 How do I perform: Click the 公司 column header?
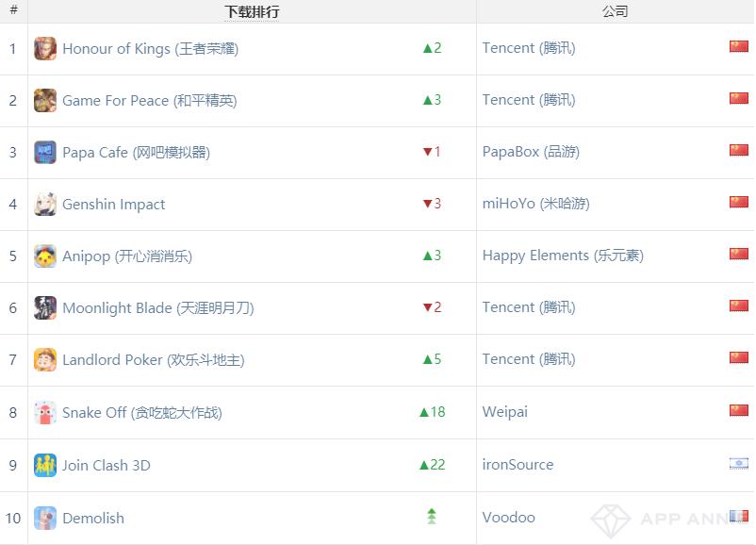(615, 12)
